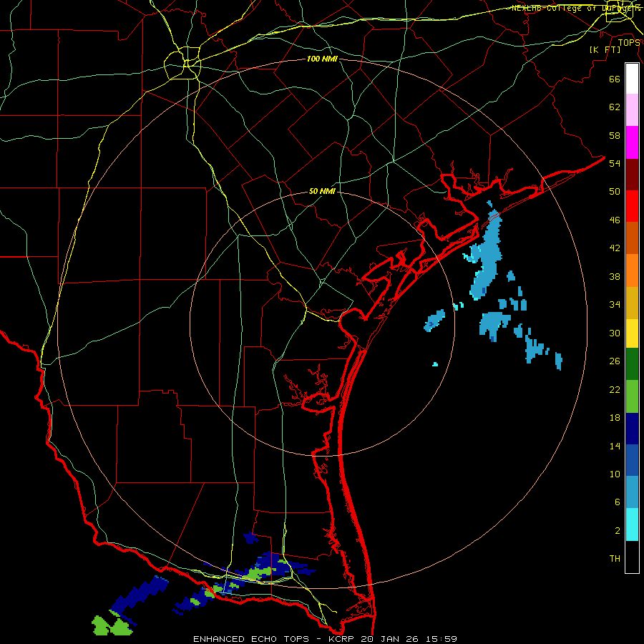
Task: Select the bright red legend swatch
Action: [632, 206]
